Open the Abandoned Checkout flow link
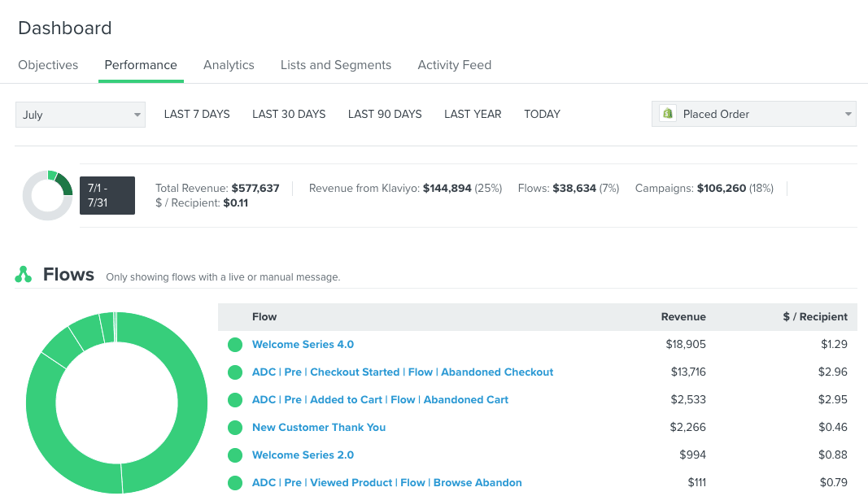 pyautogui.click(x=403, y=372)
